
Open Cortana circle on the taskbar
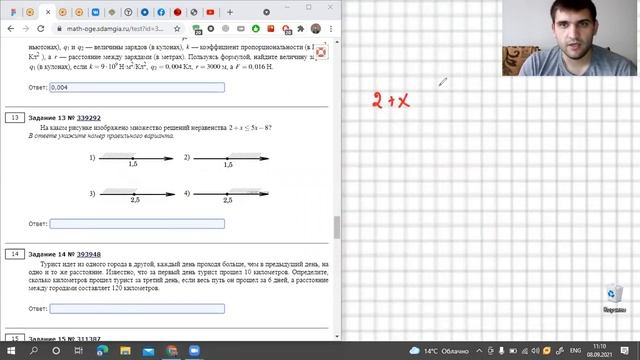tap(56, 351)
